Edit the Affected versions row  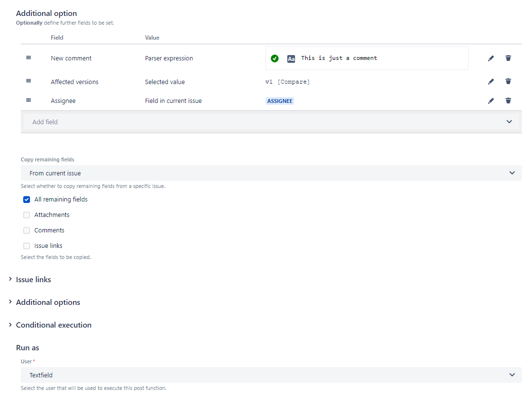click(x=490, y=81)
